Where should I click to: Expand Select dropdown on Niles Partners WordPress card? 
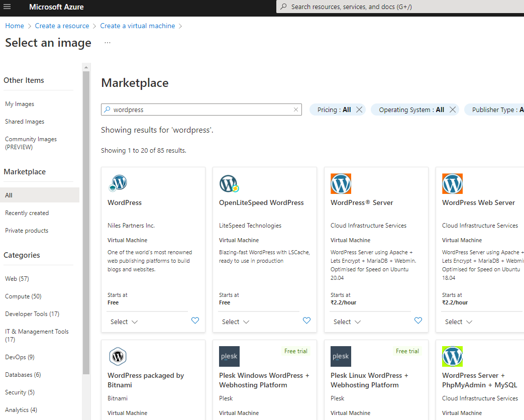click(x=124, y=322)
